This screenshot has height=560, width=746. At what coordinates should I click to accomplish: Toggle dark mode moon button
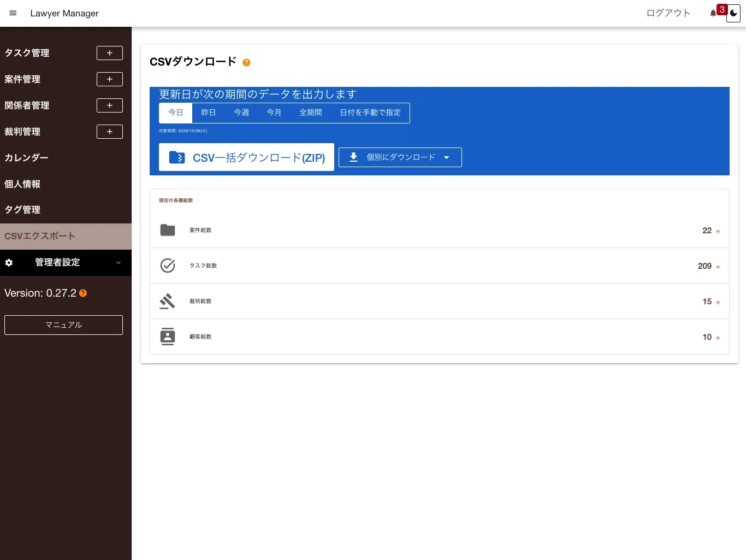tap(733, 13)
